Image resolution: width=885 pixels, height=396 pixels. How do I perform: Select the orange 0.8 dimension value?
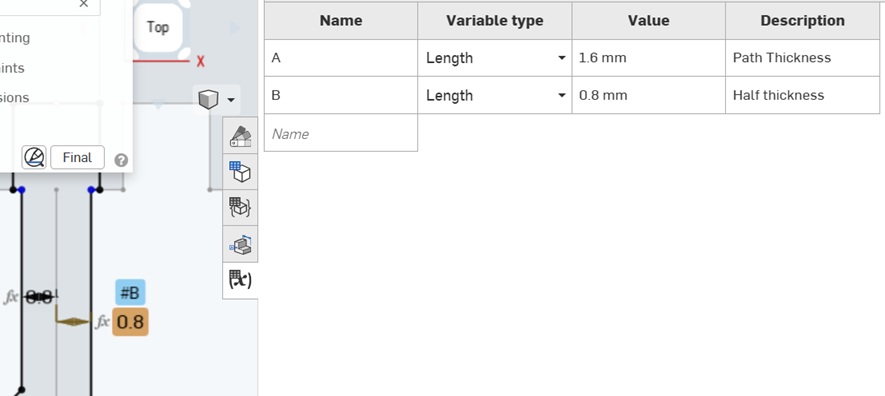[130, 322]
